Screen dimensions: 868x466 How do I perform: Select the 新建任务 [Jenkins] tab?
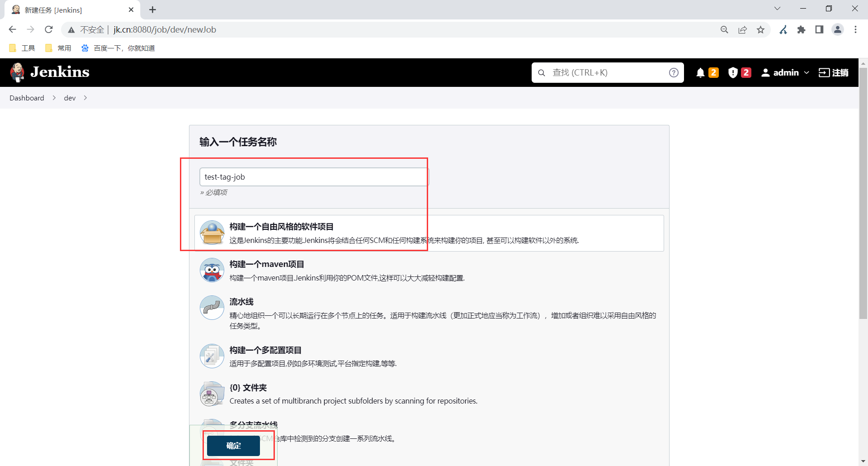coord(72,10)
